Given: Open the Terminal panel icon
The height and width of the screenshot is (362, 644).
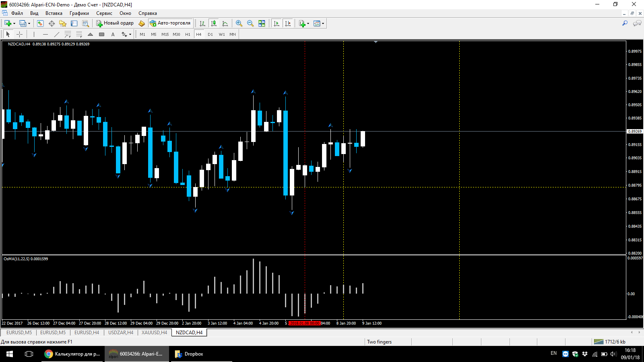Looking at the screenshot, I should coord(74,23).
